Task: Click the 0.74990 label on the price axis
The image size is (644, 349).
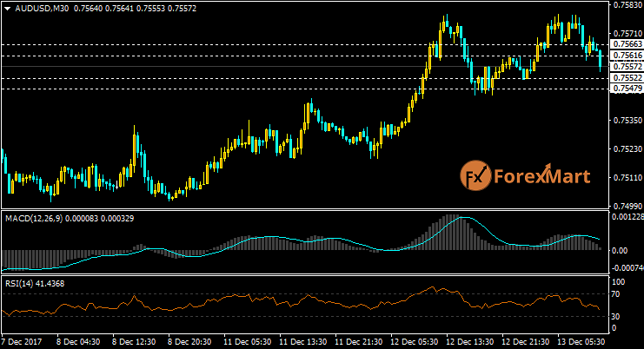Action: pos(626,206)
